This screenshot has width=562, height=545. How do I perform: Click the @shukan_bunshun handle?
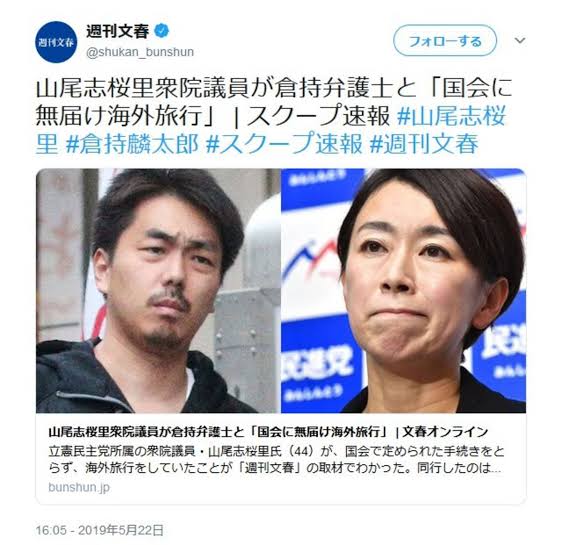click(x=140, y=52)
